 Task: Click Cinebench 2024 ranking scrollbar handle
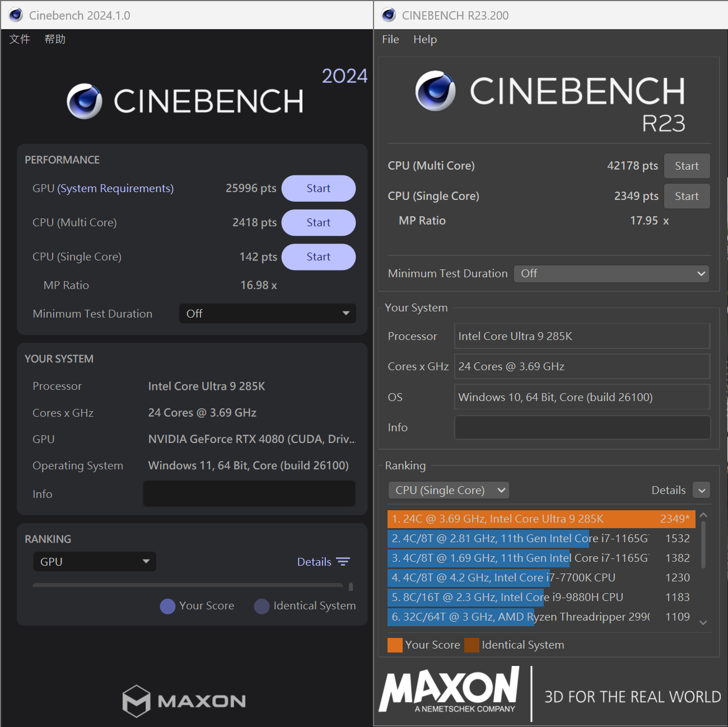point(351,587)
